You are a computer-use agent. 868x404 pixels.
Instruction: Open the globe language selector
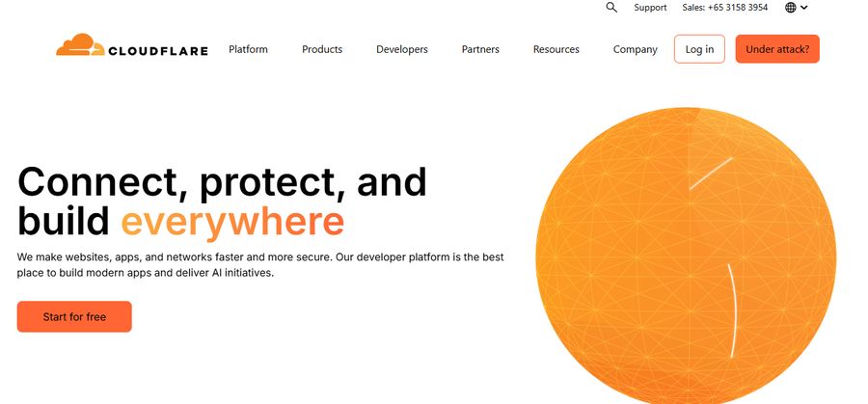tap(791, 8)
